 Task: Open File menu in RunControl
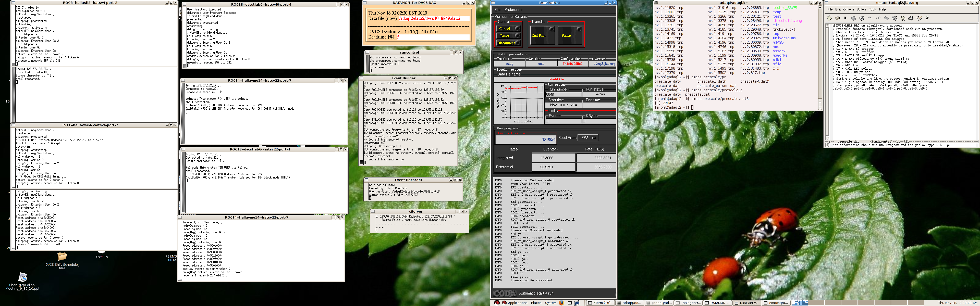click(497, 10)
